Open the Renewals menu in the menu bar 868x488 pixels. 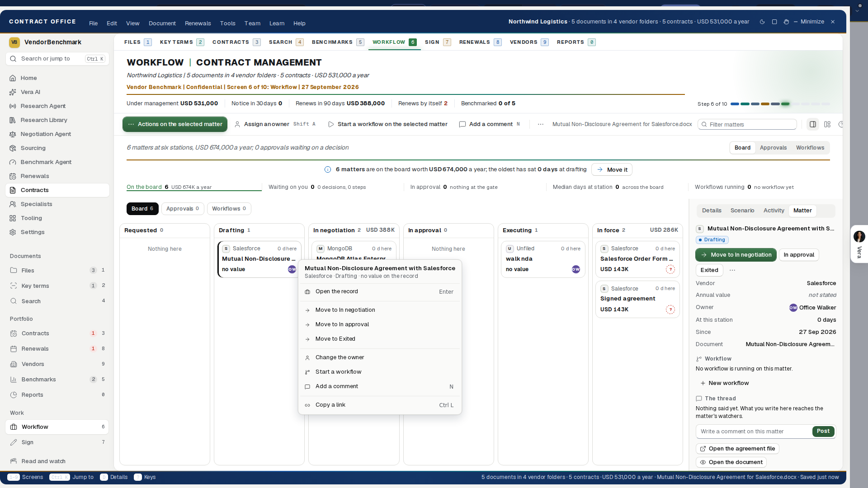pos(198,23)
